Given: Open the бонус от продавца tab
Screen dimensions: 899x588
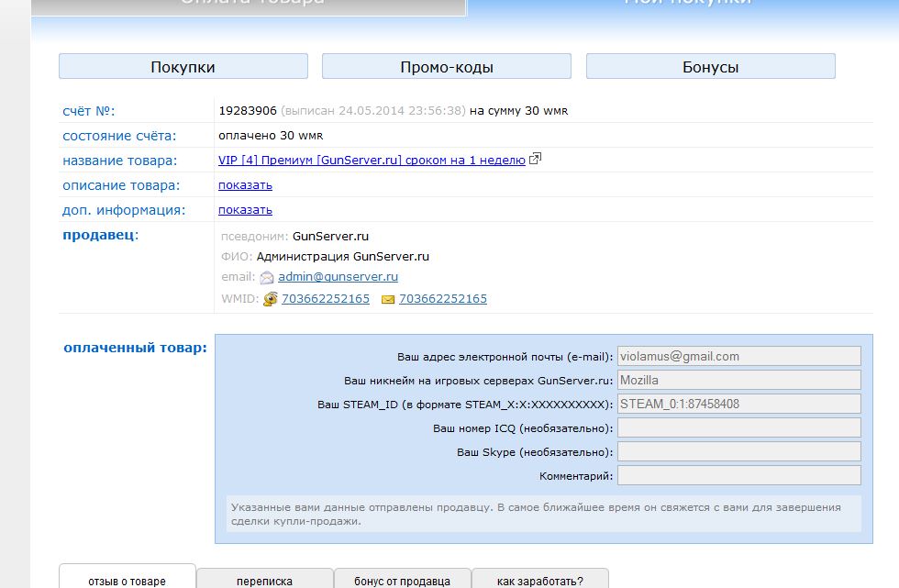Looking at the screenshot, I should coord(403,580).
